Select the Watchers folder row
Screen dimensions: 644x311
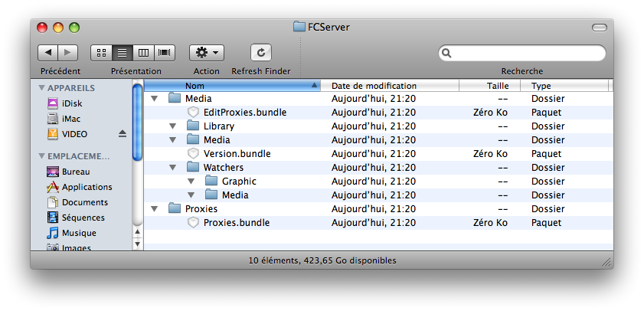(x=379, y=168)
